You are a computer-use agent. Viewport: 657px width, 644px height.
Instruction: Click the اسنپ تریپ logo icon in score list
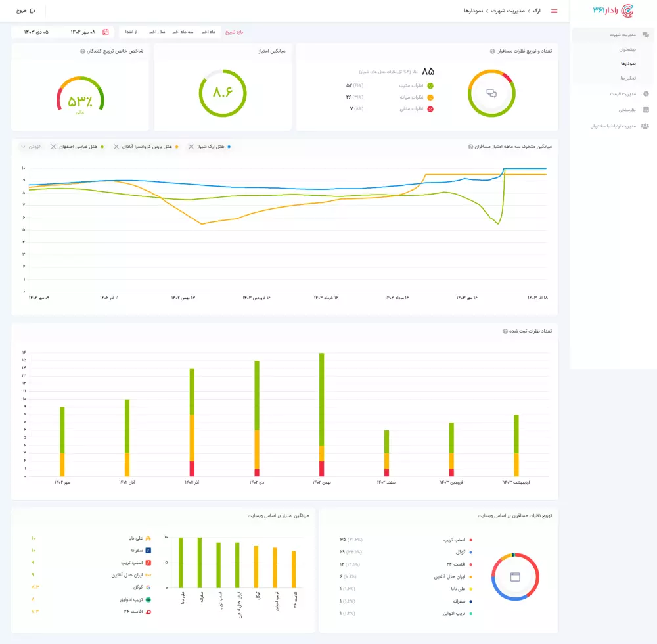(x=148, y=563)
